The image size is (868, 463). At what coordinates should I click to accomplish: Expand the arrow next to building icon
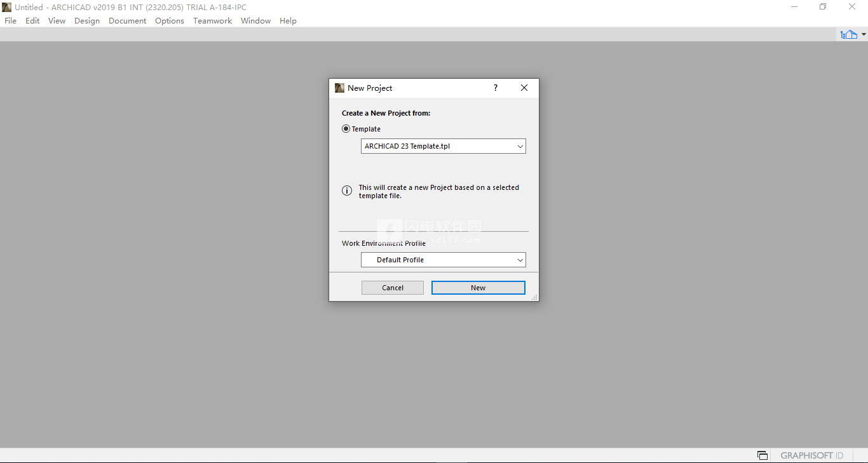(864, 34)
